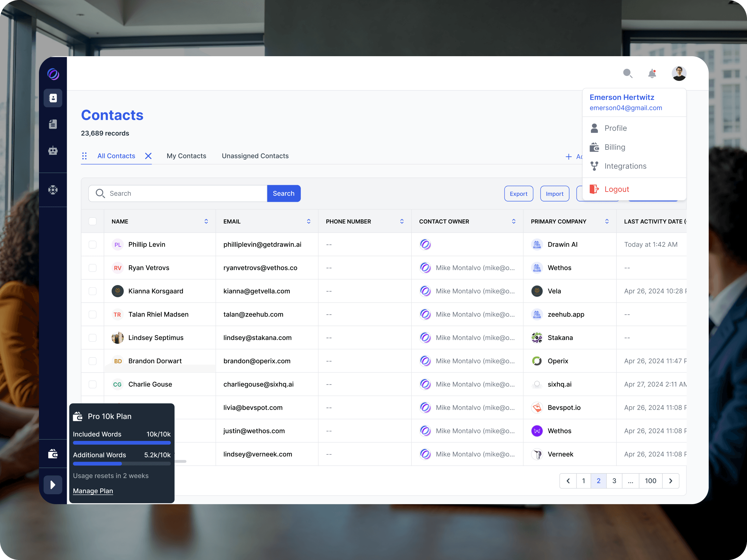Go to page 3
Image resolution: width=747 pixels, height=560 pixels.
(x=614, y=481)
